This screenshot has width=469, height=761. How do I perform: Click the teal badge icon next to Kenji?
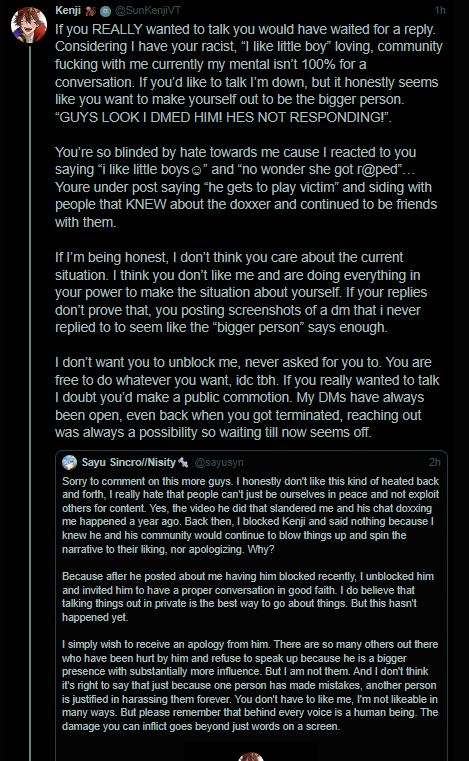pos(105,10)
